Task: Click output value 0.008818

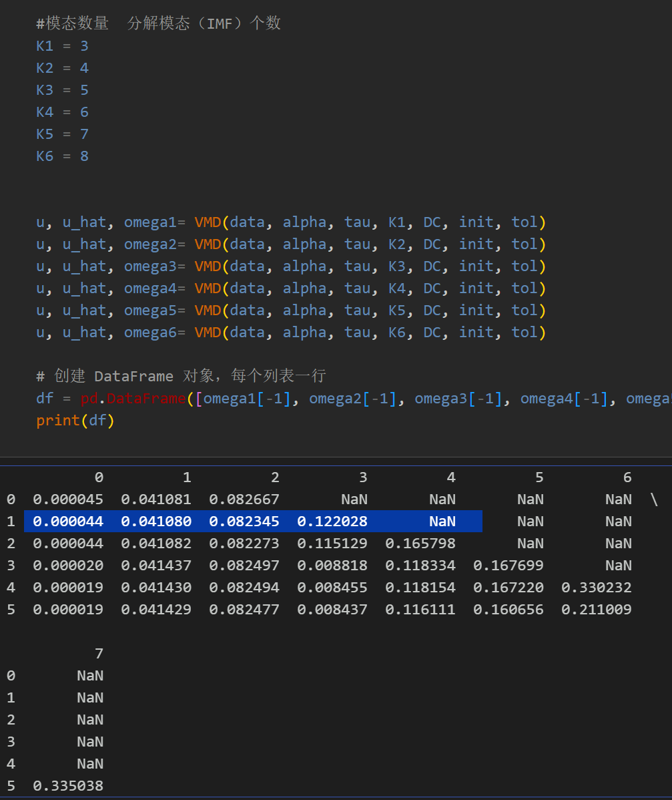Action: tap(332, 566)
